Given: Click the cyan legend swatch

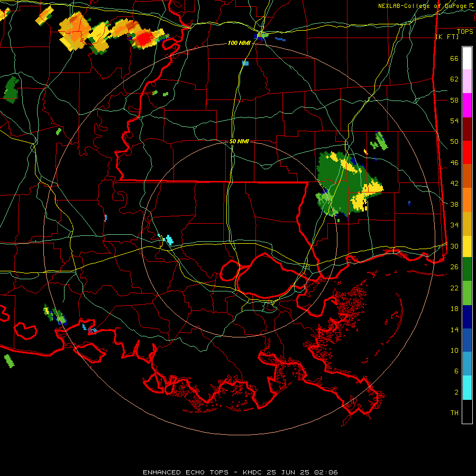Looking at the screenshot, I should [x=467, y=388].
